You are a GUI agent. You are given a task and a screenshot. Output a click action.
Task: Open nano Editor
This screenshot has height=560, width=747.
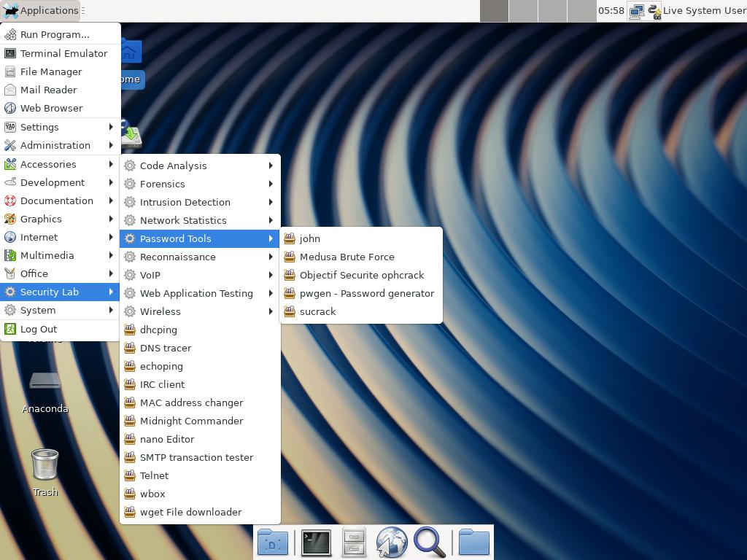click(x=200, y=439)
